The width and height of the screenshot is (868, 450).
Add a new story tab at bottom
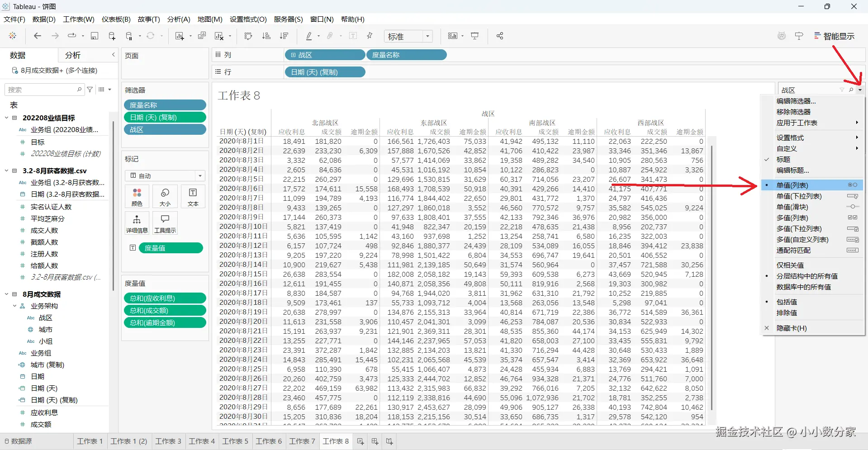[389, 441]
